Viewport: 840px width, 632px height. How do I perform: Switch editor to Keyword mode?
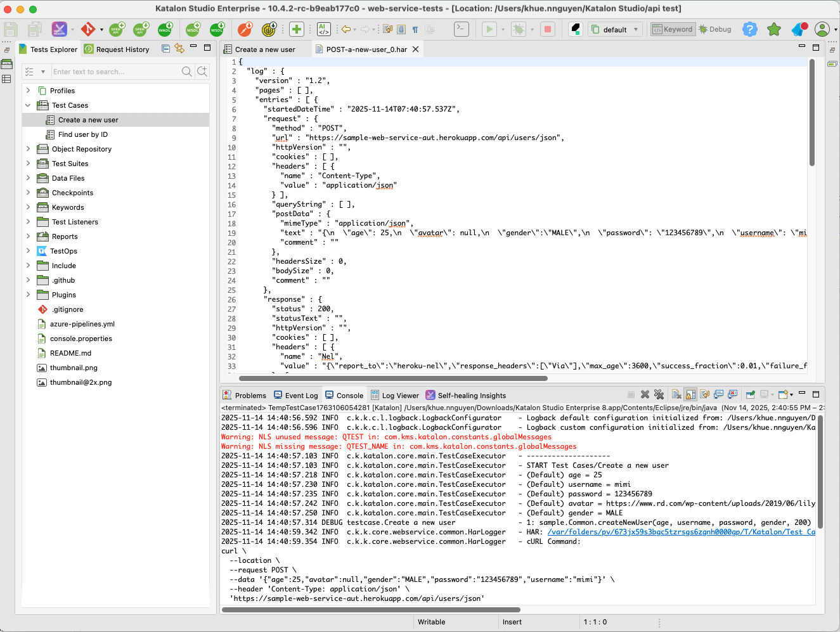click(x=673, y=29)
